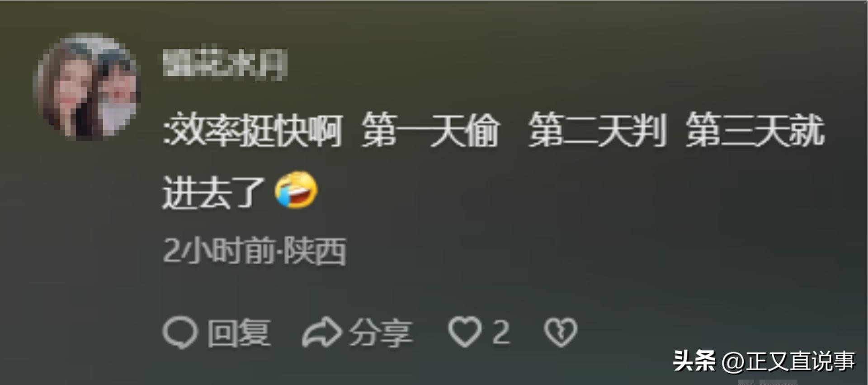Click the 进去了 text on the second line
This screenshot has width=868, height=385.
click(213, 192)
